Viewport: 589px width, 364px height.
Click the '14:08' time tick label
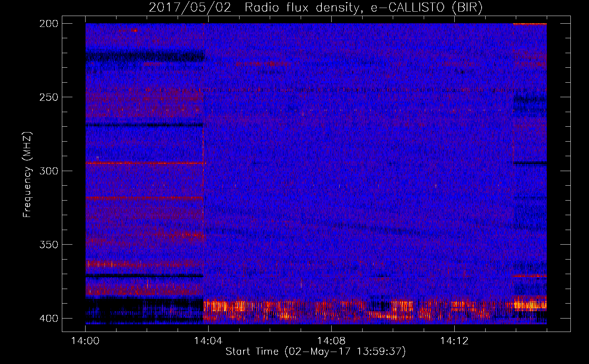pos(331,341)
